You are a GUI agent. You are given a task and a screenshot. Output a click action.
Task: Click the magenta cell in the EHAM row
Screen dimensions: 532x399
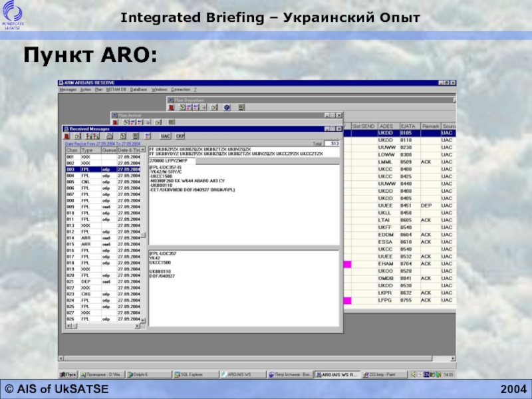coord(346,264)
